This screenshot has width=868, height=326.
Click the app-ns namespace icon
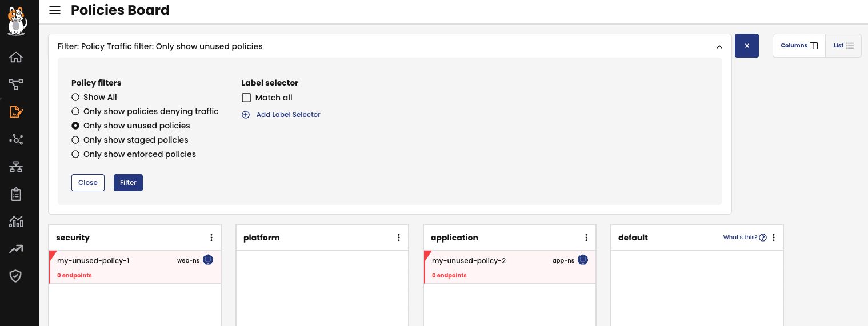pyautogui.click(x=583, y=260)
